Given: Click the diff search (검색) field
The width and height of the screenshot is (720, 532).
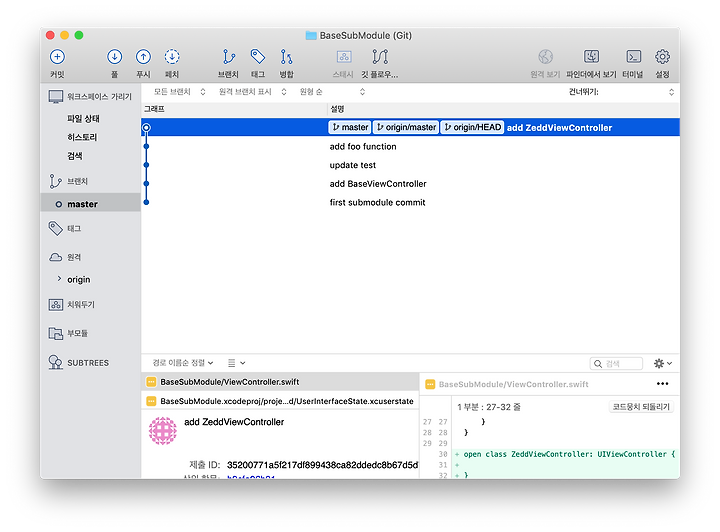Looking at the screenshot, I should (616, 364).
